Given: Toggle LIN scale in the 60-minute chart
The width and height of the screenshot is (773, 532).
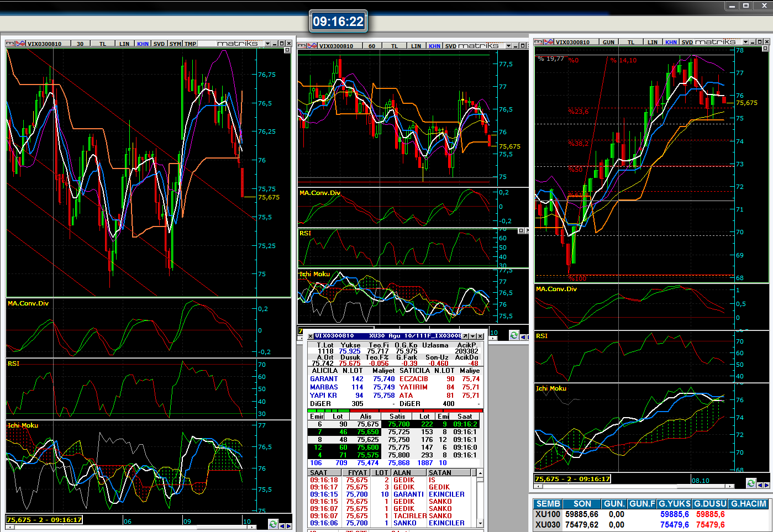Looking at the screenshot, I should [416, 46].
